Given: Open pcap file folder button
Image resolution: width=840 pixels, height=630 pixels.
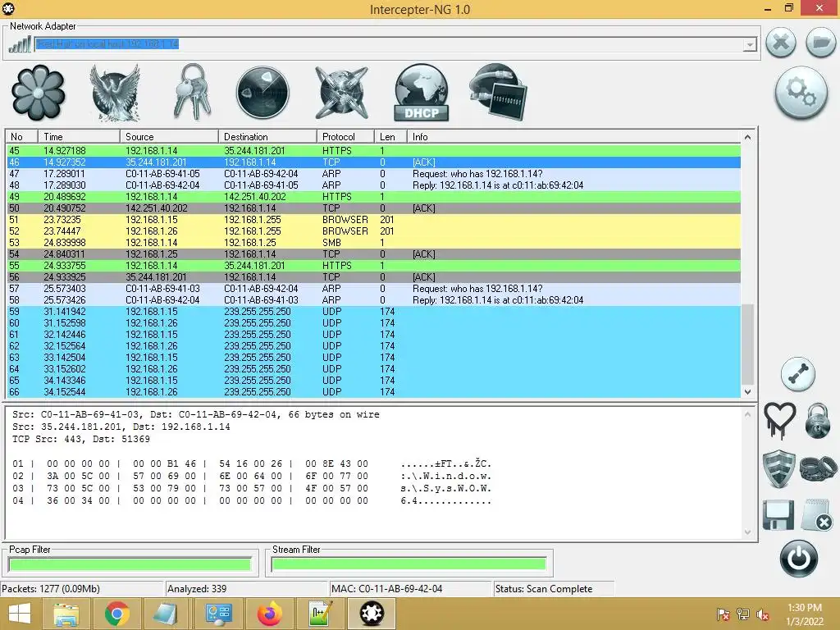Looking at the screenshot, I should click(x=820, y=42).
